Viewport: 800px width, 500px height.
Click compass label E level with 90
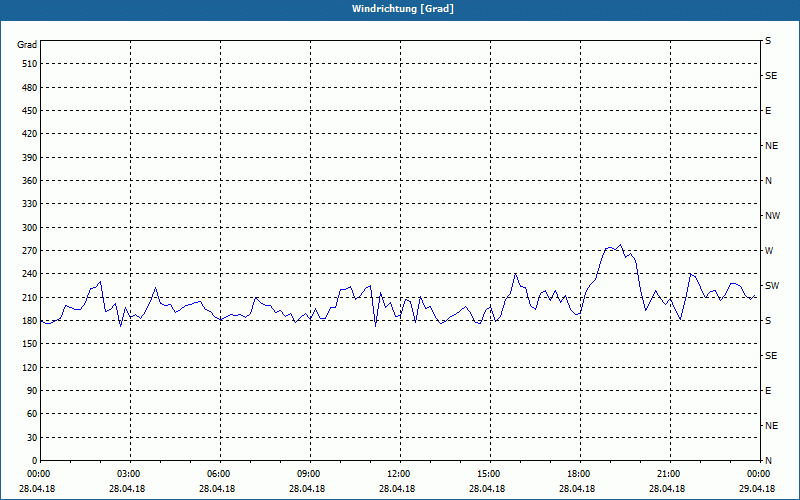pos(768,391)
